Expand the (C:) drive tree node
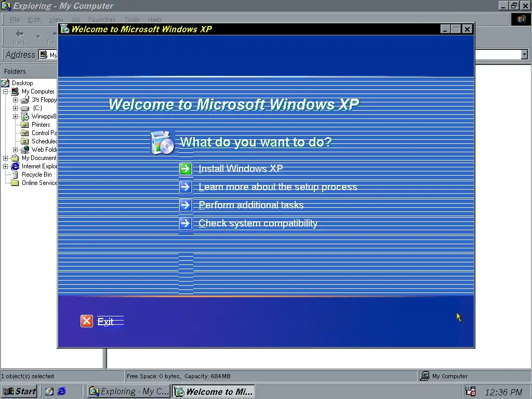 point(15,108)
